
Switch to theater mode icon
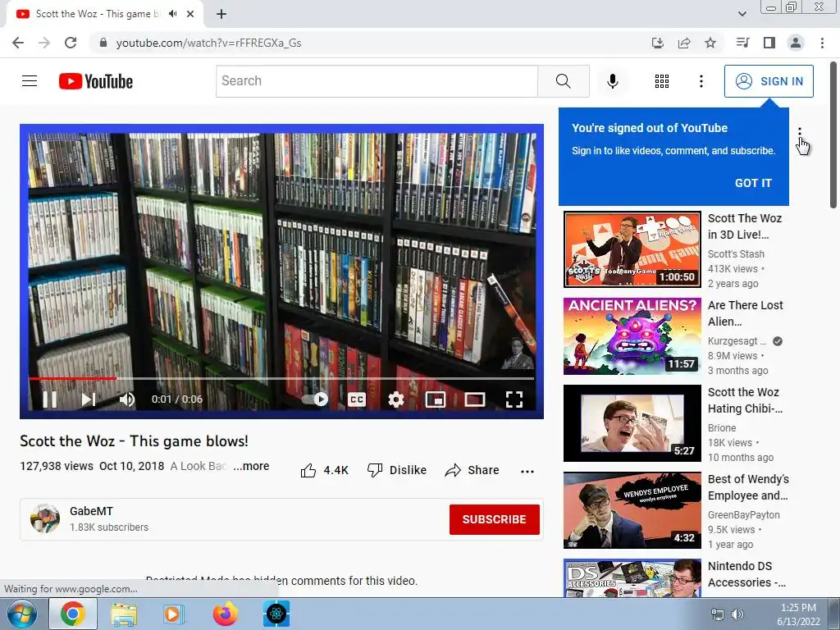(475, 399)
